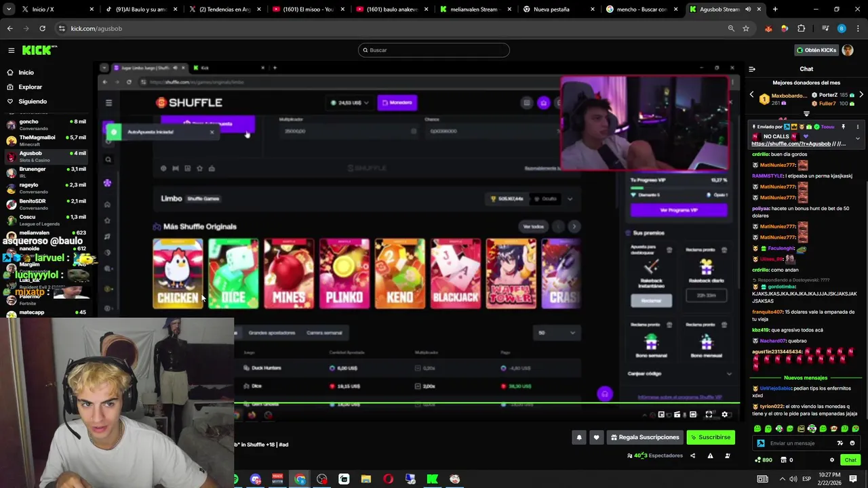Open new browser tab
The image size is (868, 488).
click(775, 9)
